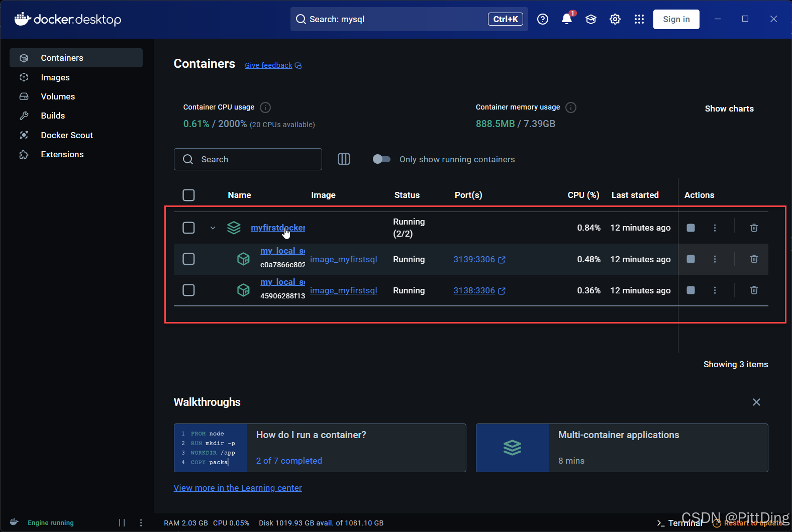Open the column display options icon
The image size is (792, 532).
click(x=344, y=159)
